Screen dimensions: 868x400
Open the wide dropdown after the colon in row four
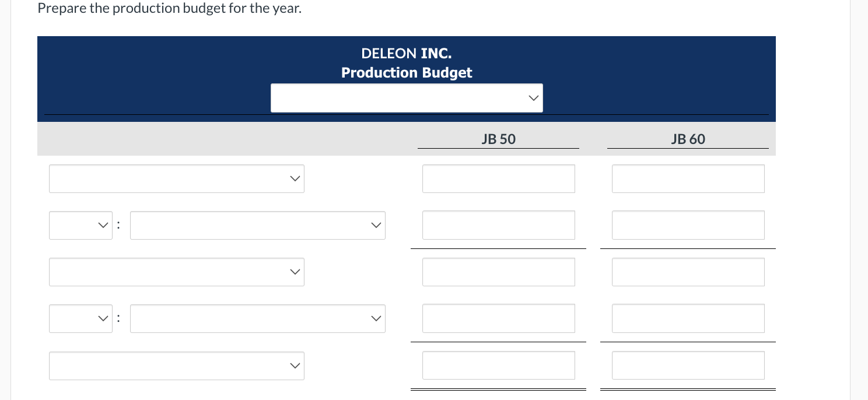point(257,318)
